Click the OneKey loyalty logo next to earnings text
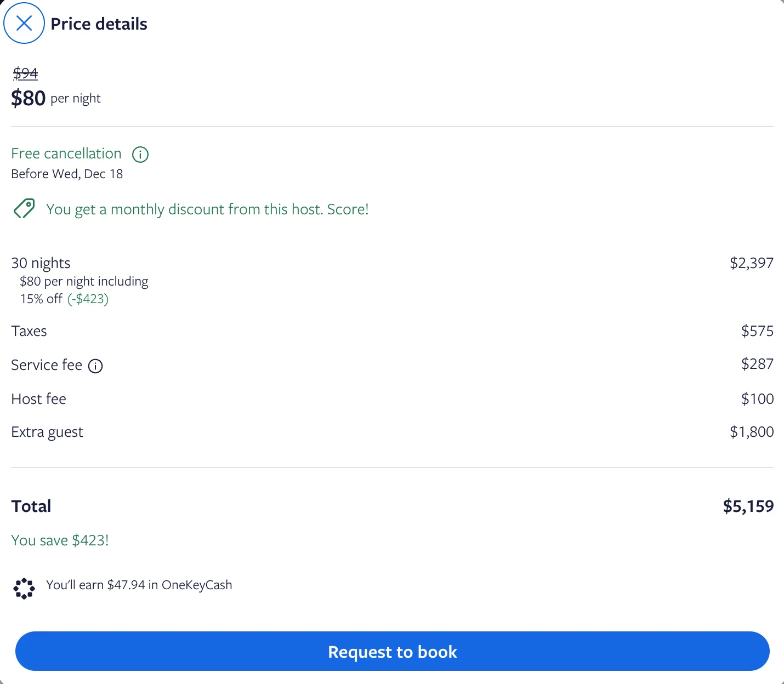Image resolution: width=784 pixels, height=684 pixels. pyautogui.click(x=24, y=587)
